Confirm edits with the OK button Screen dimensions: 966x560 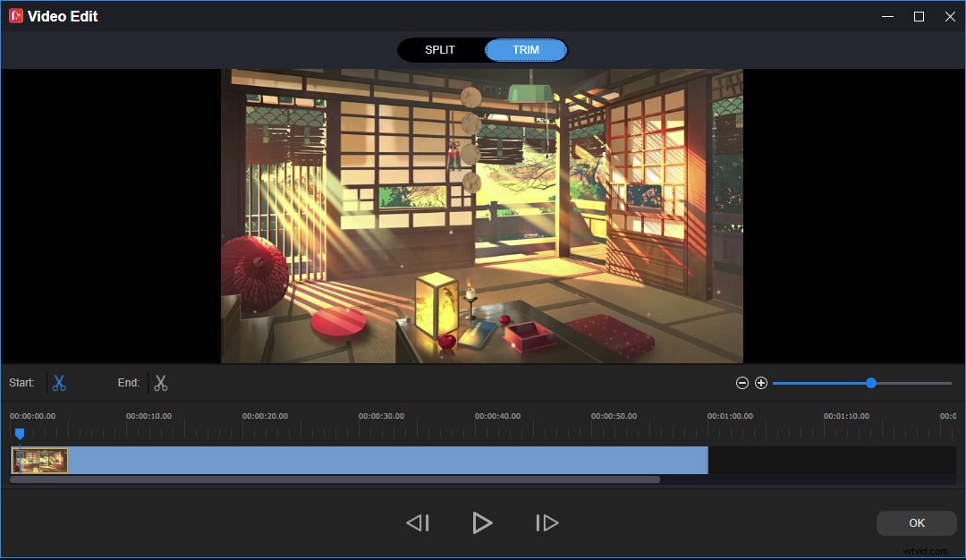pos(916,522)
